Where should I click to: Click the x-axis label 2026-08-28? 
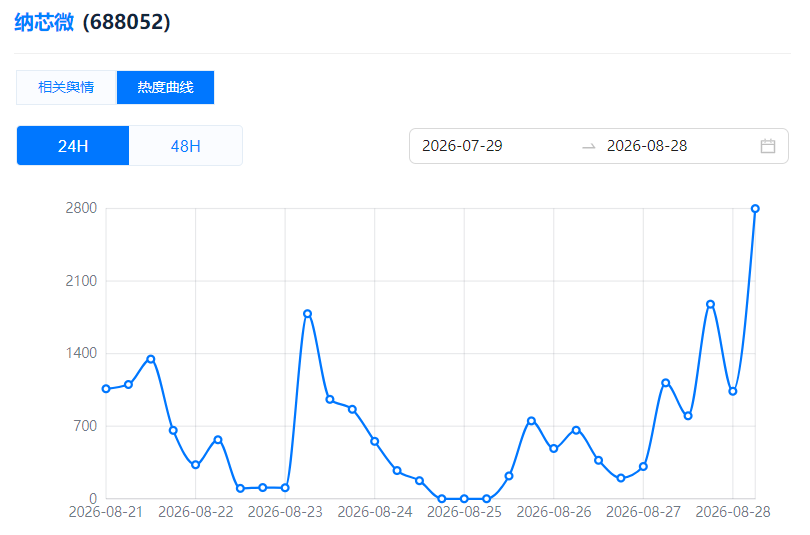click(x=733, y=512)
